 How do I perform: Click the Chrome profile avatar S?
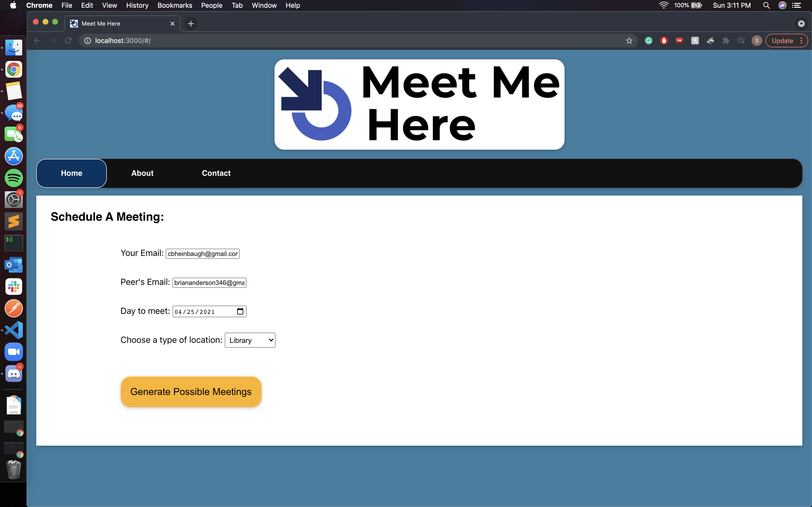(x=756, y=41)
